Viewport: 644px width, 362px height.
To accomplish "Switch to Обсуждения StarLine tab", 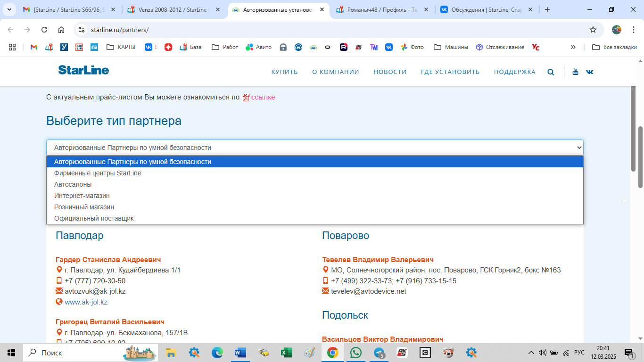I will [x=486, y=9].
